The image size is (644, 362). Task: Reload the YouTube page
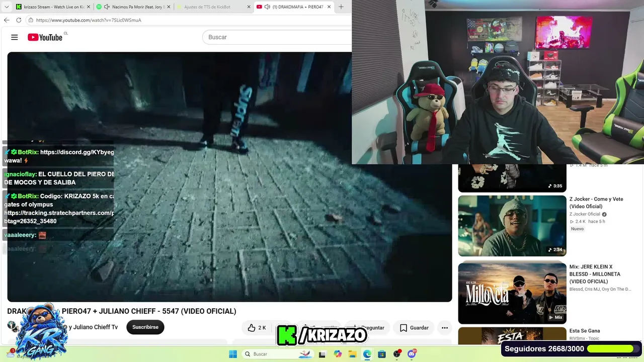pyautogui.click(x=19, y=20)
